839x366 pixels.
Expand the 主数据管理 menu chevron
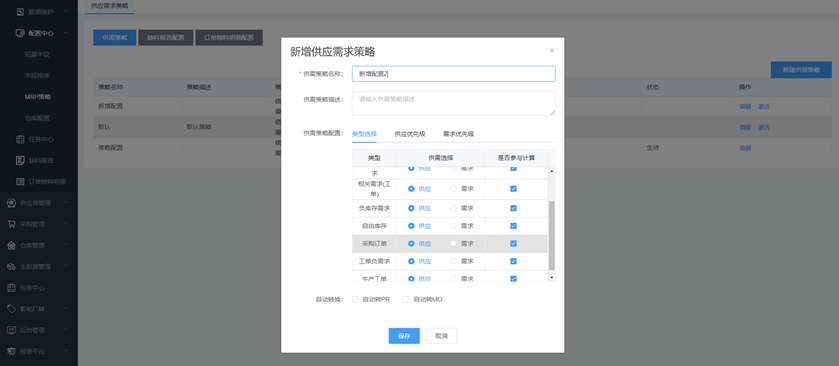click(x=66, y=266)
